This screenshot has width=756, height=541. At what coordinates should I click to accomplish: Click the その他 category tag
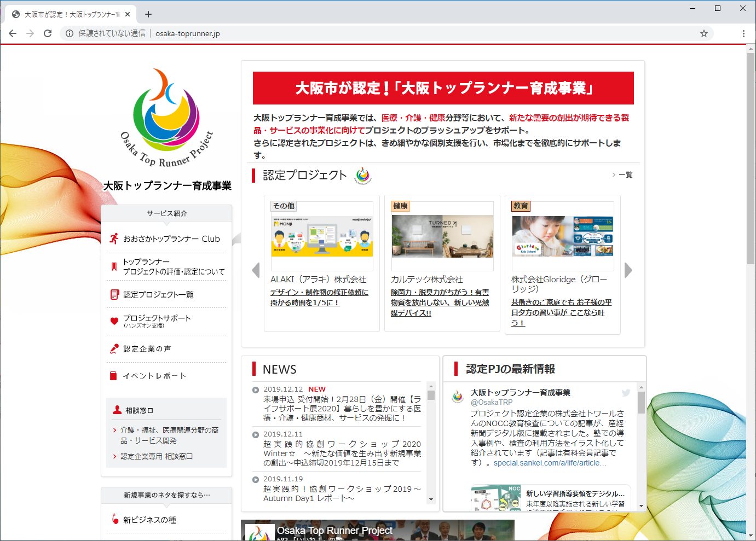[284, 206]
